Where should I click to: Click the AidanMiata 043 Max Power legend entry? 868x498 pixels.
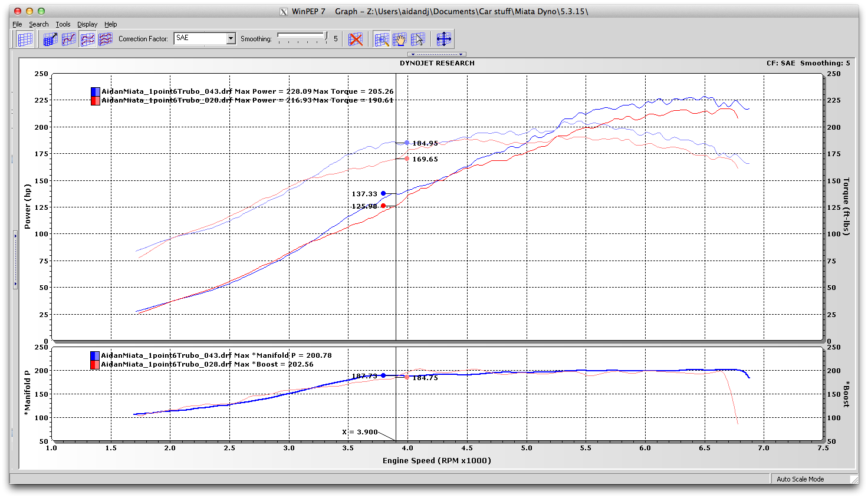(247, 91)
